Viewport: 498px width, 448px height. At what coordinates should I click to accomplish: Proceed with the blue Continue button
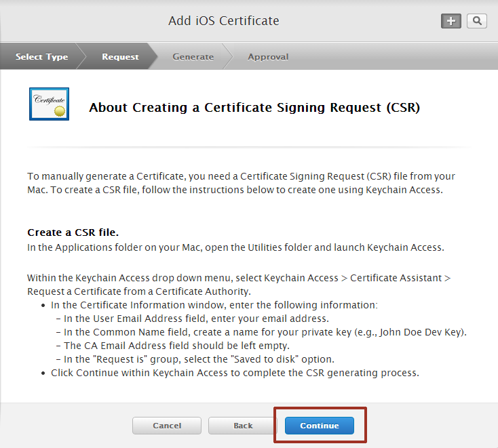point(320,426)
